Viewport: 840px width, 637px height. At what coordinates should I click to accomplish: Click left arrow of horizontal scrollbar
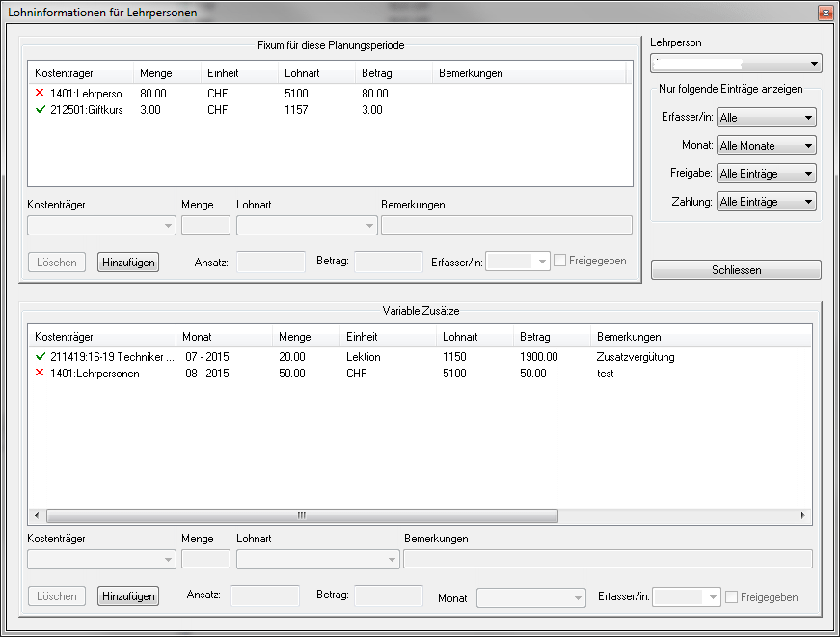[37, 516]
